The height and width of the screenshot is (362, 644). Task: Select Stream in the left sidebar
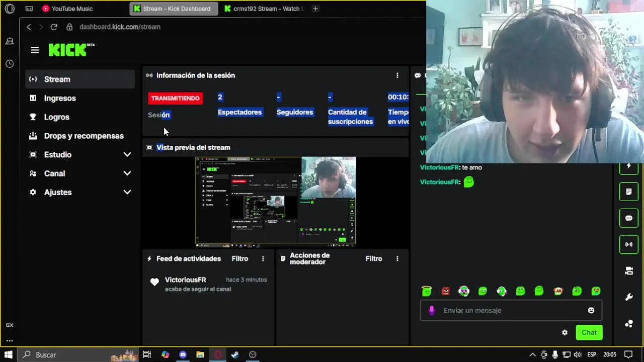click(x=80, y=79)
